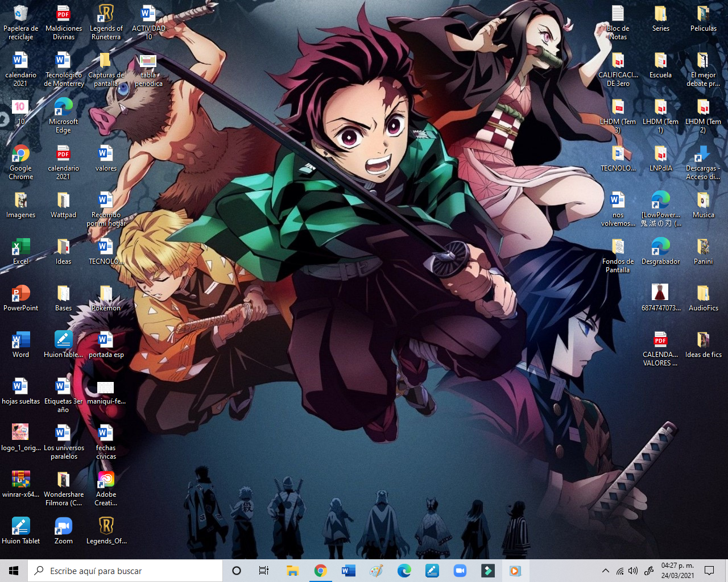
Task: Open Fondos de Pantalla folder
Action: point(618,256)
